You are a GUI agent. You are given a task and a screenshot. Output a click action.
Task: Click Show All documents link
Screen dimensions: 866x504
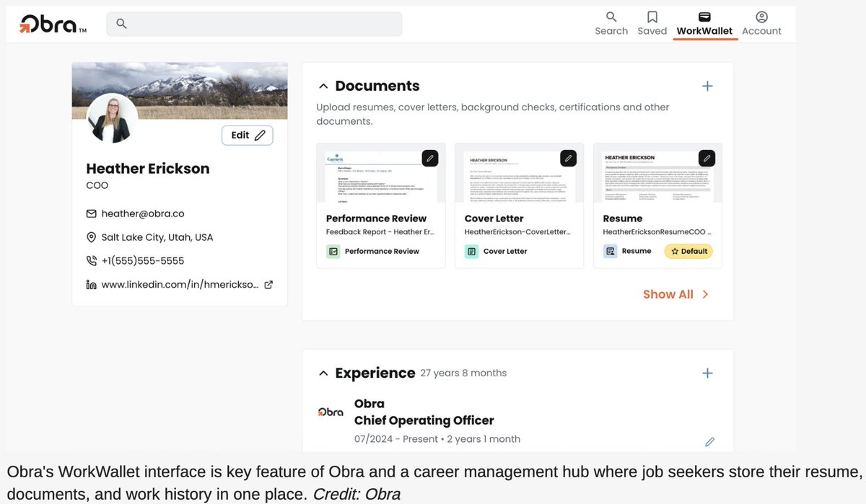(x=668, y=294)
